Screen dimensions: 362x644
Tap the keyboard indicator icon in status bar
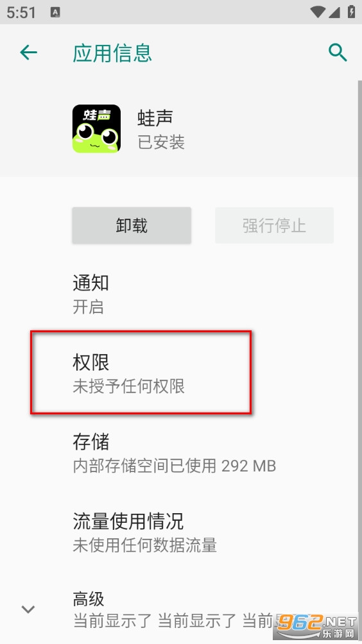pos(55,12)
